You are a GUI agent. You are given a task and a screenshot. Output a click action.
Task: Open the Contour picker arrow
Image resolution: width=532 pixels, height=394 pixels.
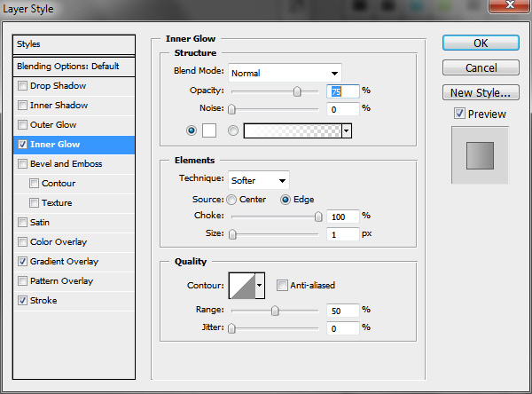pos(260,286)
